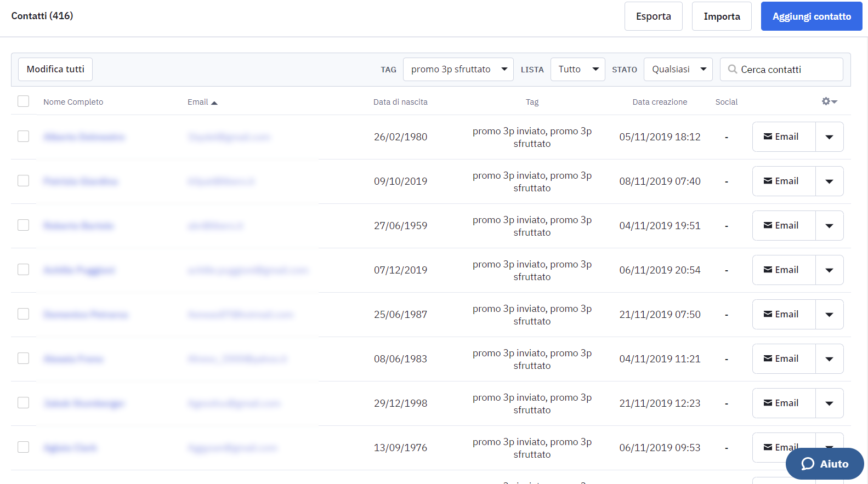This screenshot has width=868, height=484.
Task: Open contact name link in 27/06/1959 row
Action: click(x=78, y=226)
